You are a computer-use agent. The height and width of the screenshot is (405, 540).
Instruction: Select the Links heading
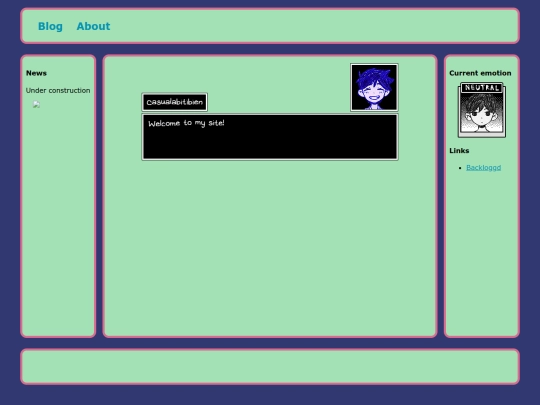(459, 150)
